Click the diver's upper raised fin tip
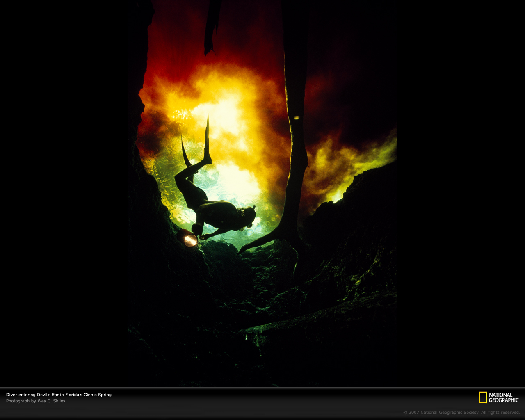Viewport: 525px width, 420px height. pos(208,123)
